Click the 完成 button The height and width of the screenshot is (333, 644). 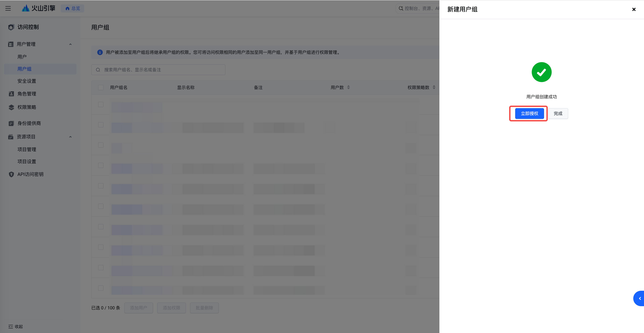coord(558,114)
